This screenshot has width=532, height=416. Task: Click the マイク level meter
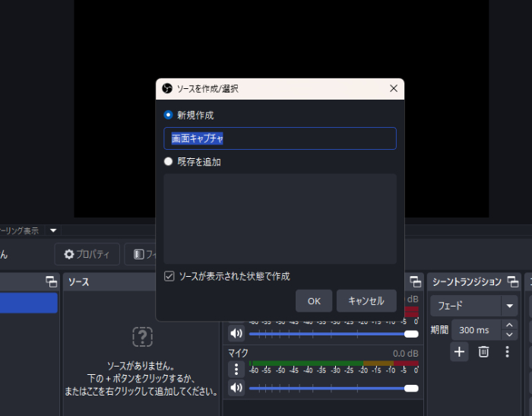(x=334, y=364)
